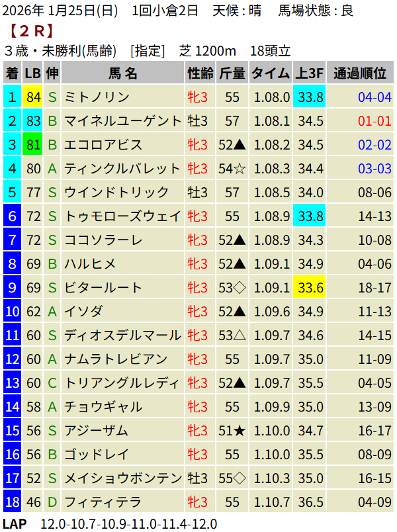The height and width of the screenshot is (532, 397).
Task: Click the green highlighted LB value 81
Action: (x=33, y=145)
